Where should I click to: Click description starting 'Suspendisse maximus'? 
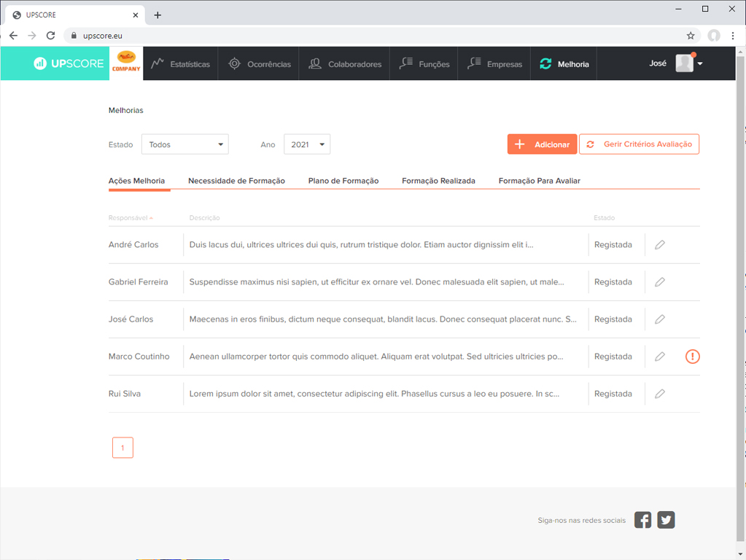pyautogui.click(x=377, y=282)
